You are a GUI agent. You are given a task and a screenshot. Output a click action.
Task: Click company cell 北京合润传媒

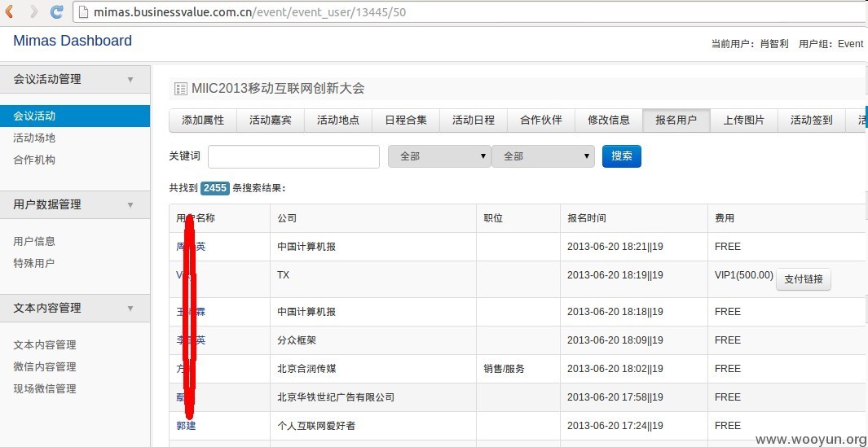tap(306, 369)
